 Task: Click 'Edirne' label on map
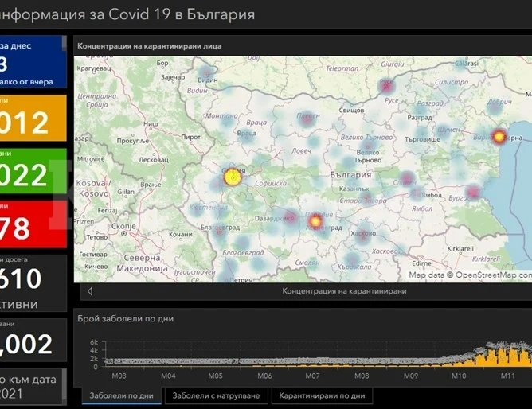tap(421, 263)
